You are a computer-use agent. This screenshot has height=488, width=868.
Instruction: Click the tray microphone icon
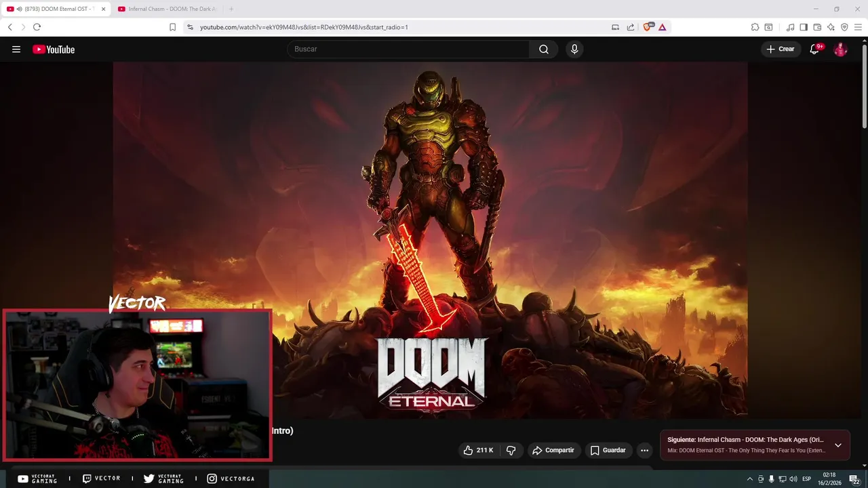(x=771, y=479)
